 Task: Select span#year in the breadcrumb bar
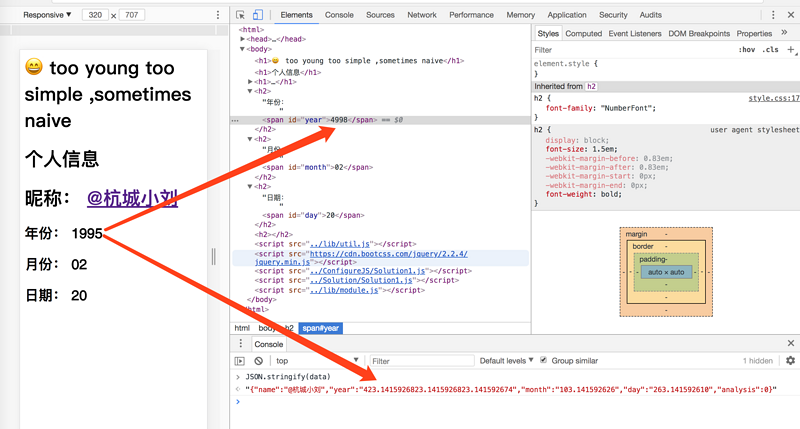(320, 328)
